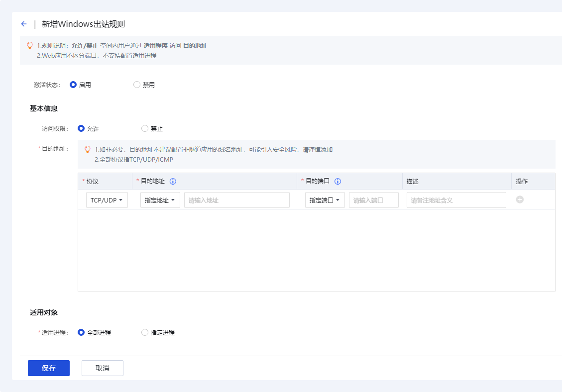This screenshot has height=392, width=562.
Task: Select 允许 access permission
Action: coord(81,128)
